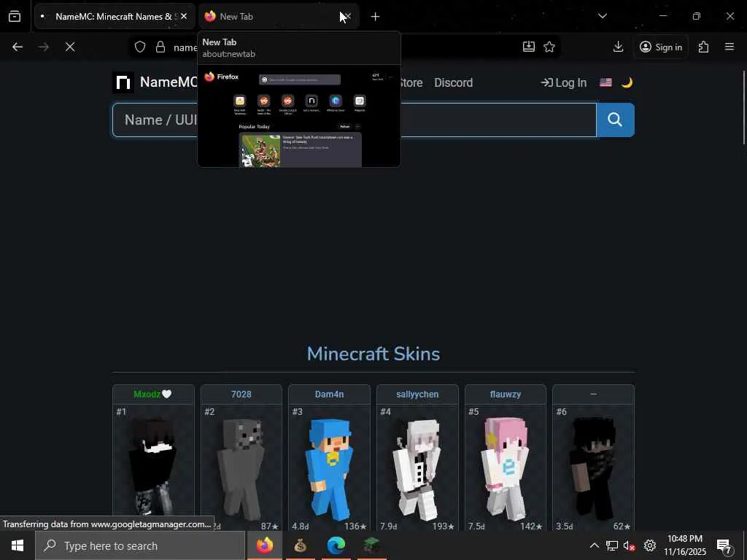Open Firefox View tab overview icon
This screenshot has height=560, width=747.
coord(15,17)
